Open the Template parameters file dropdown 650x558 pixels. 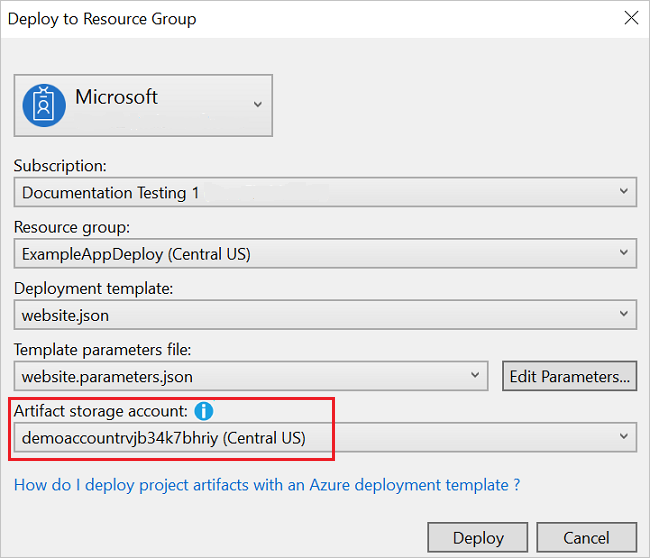click(251, 376)
